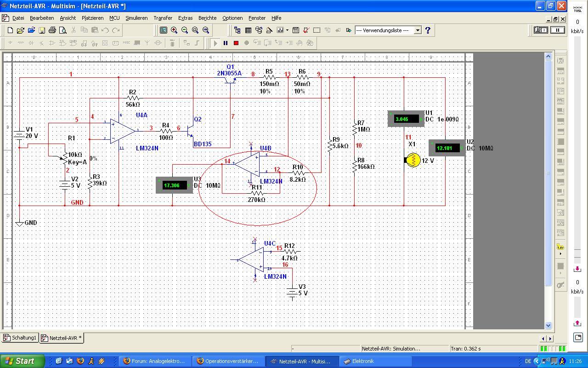Select the Q1 2N3055A transistor label
This screenshot has width=588, height=368.
[x=229, y=73]
